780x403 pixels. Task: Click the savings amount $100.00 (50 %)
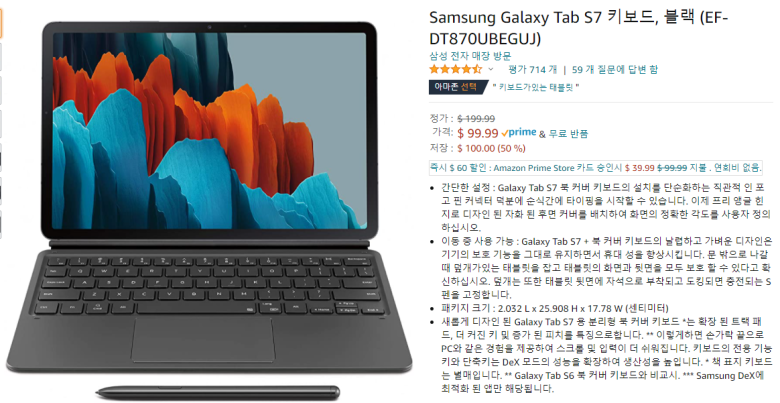tap(491, 148)
